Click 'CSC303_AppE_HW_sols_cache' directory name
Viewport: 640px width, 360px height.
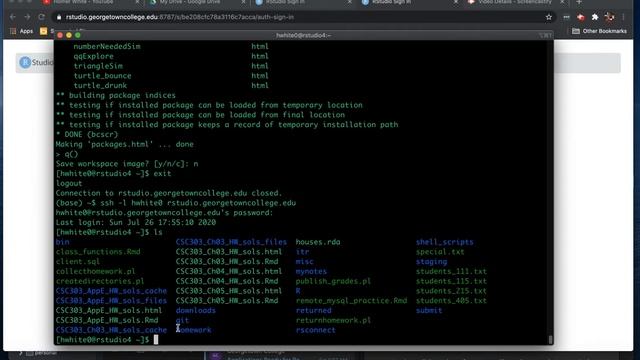point(111,291)
